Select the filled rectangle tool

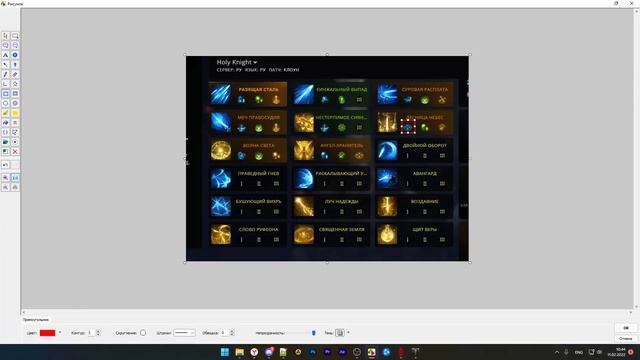point(15,94)
